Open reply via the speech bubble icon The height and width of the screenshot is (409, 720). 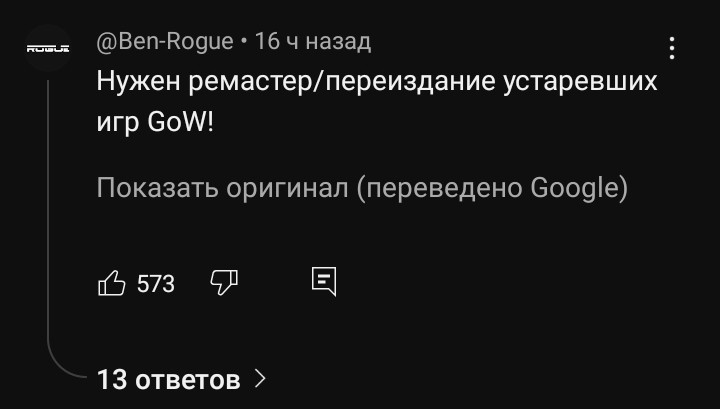pyautogui.click(x=324, y=281)
